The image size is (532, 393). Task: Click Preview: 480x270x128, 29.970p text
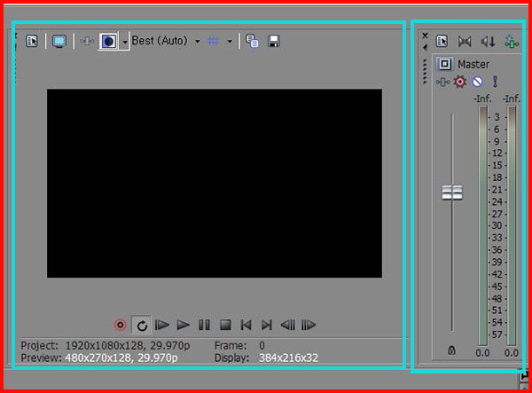[x=99, y=358]
